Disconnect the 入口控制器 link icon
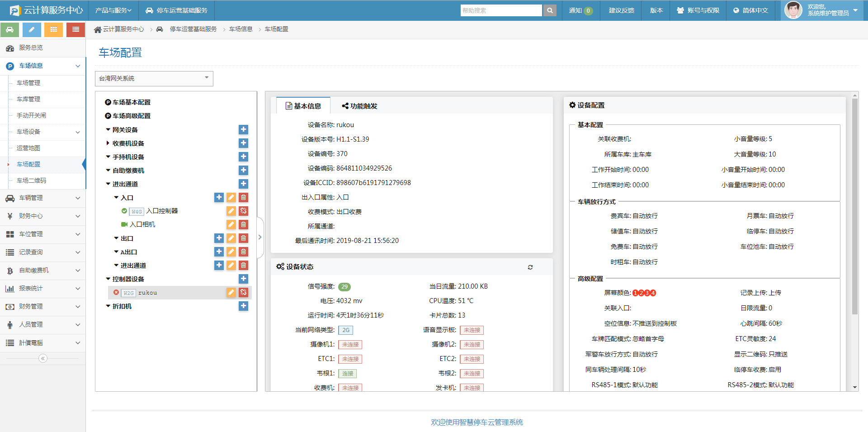868x432 pixels. [243, 211]
